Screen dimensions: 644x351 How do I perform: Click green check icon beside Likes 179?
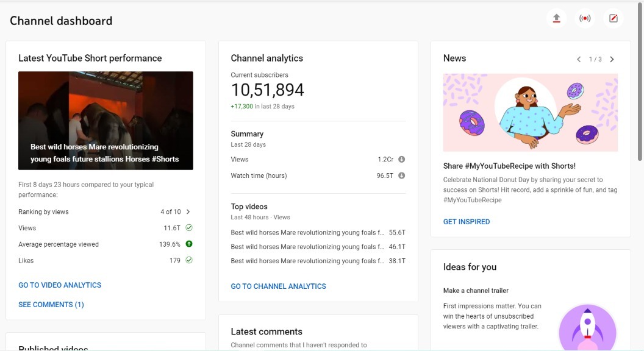[x=189, y=260]
